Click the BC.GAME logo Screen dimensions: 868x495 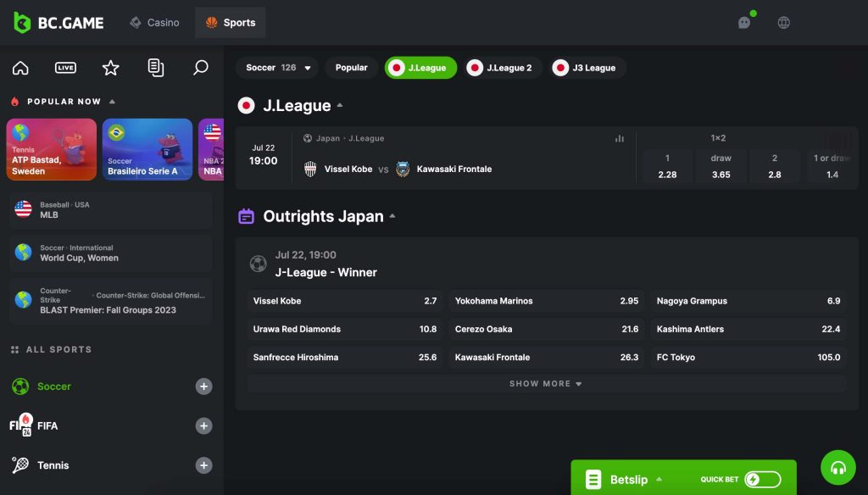tap(58, 23)
